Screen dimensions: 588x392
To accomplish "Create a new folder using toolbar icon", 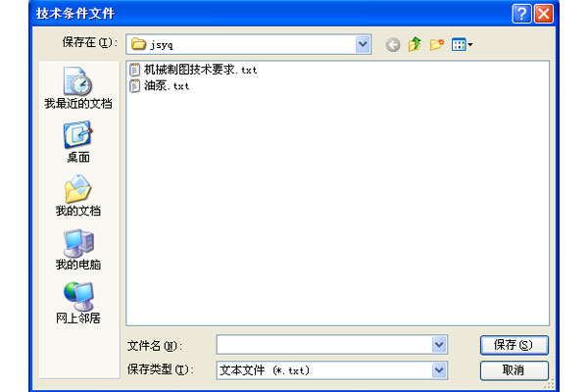I will click(436, 44).
